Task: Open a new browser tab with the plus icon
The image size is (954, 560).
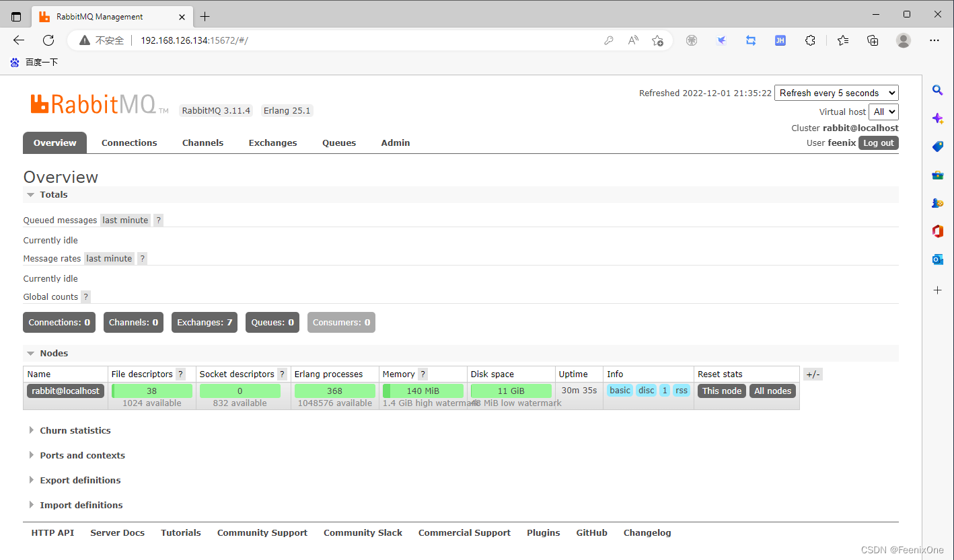Action: click(205, 16)
